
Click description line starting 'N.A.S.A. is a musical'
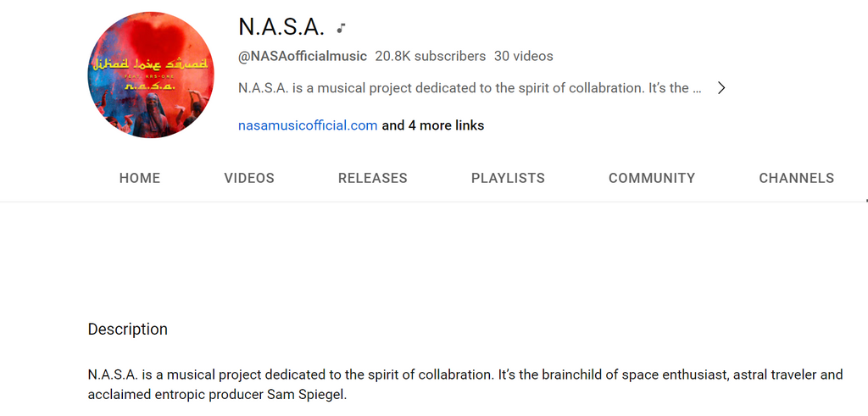[465, 374]
